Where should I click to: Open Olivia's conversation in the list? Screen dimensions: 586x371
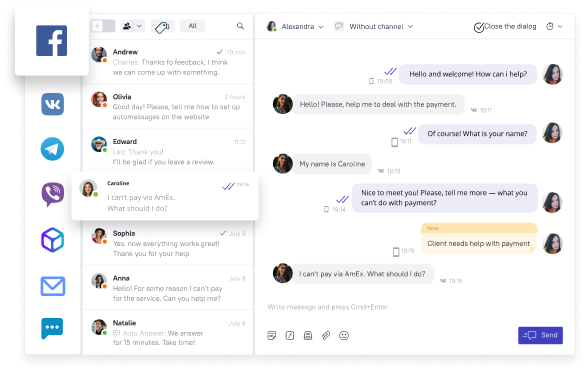coord(168,106)
